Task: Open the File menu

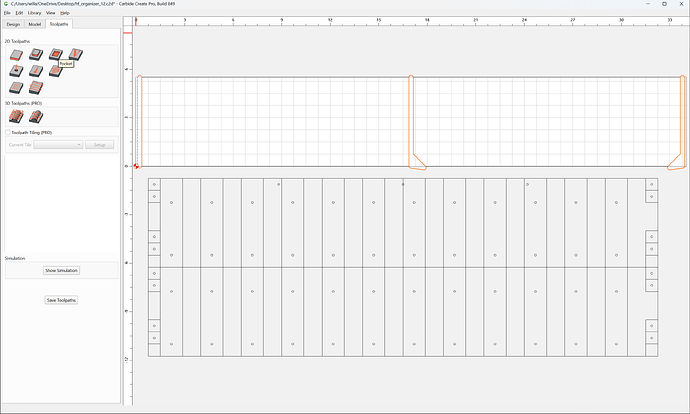Action: click(x=7, y=13)
